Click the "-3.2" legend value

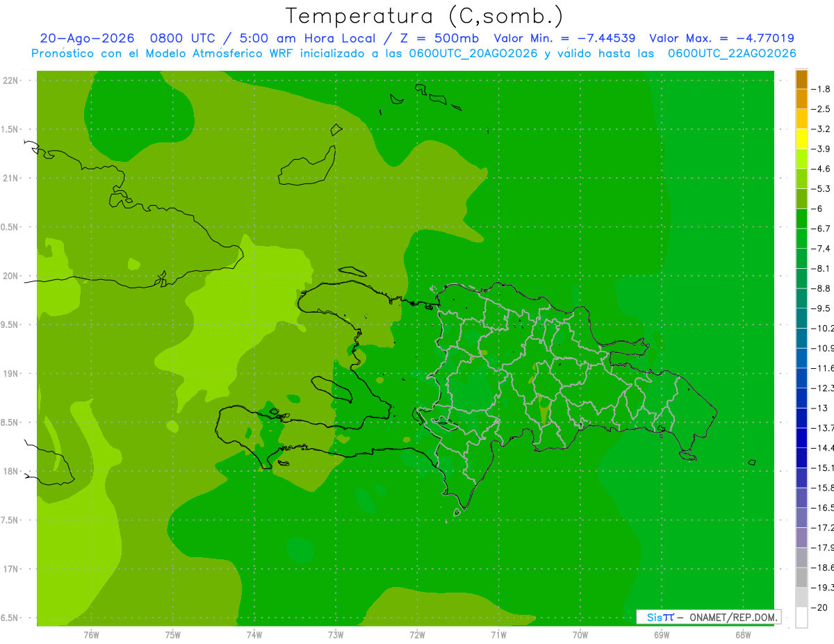821,129
